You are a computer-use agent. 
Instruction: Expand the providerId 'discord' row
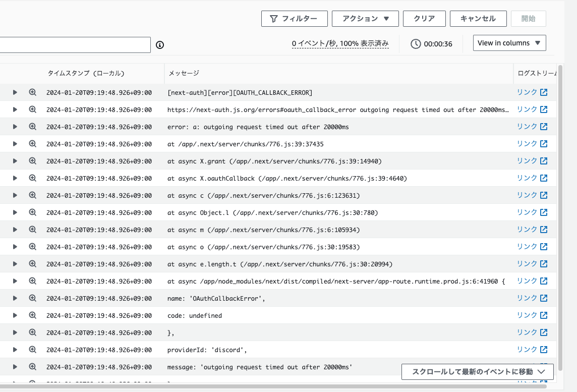[15, 350]
